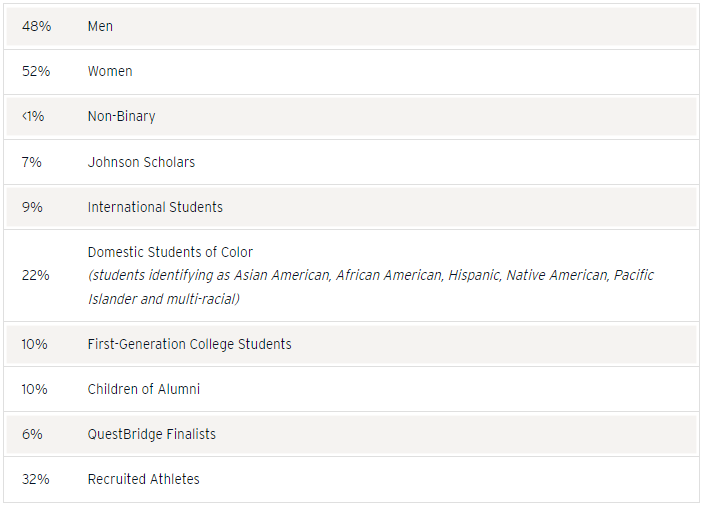
Task: Click the 32% Recruited Athletes value
Action: [x=35, y=479]
